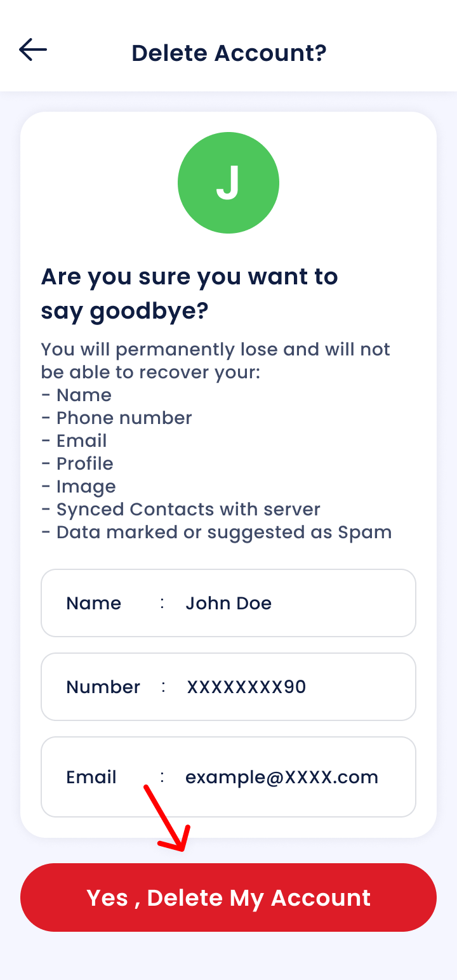Select the '- Phone number' list item
The image size is (457, 980).
tap(117, 418)
